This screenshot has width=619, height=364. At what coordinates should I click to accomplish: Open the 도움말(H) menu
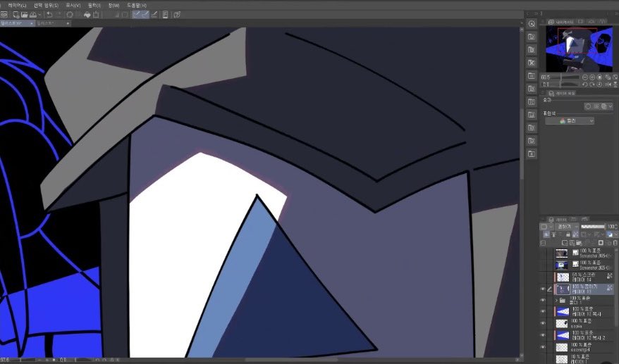coord(137,6)
